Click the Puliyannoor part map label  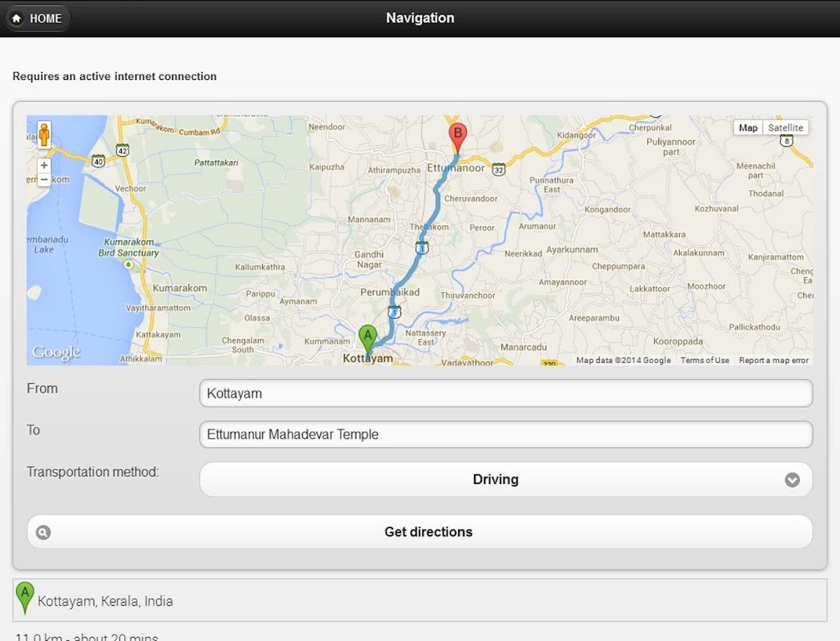tap(671, 147)
